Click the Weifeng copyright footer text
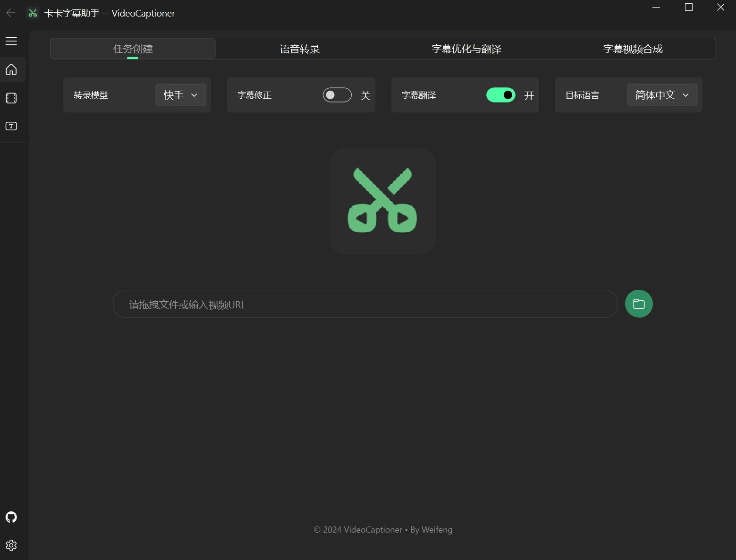Image resolution: width=736 pixels, height=560 pixels. tap(383, 529)
